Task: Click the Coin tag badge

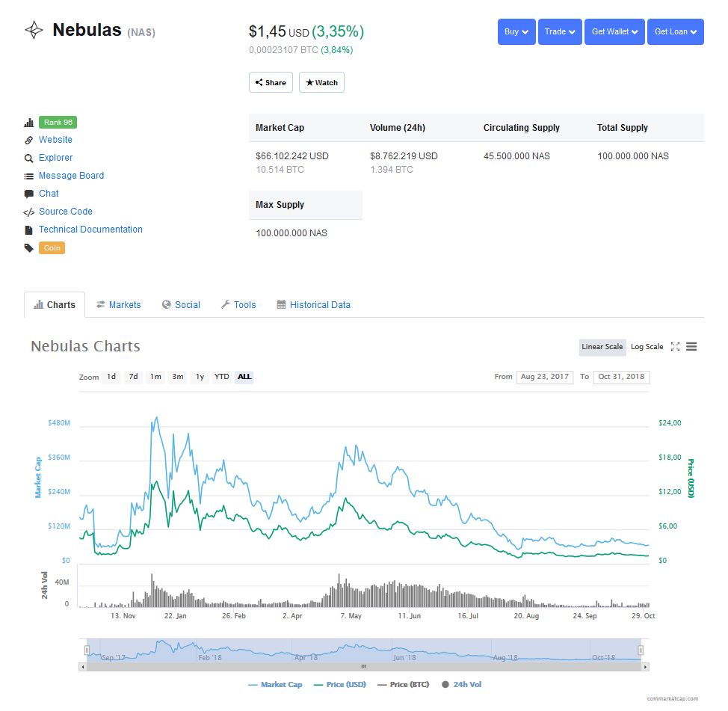Action: (52, 248)
